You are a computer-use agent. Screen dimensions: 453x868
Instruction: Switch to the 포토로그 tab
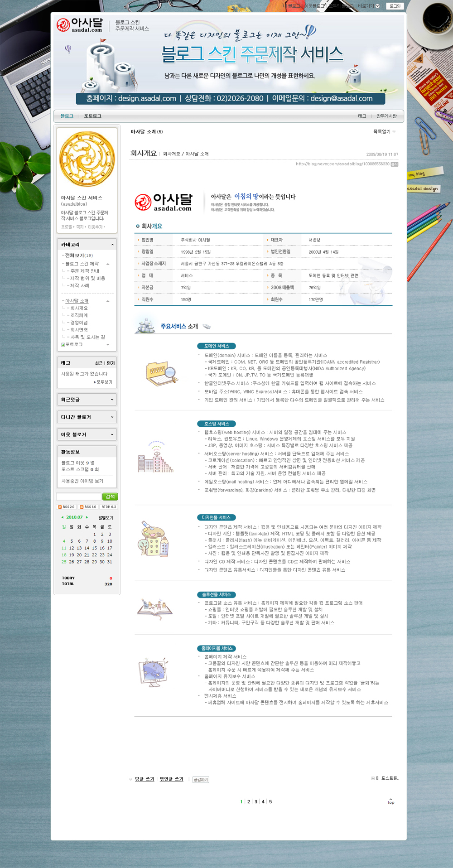pos(92,116)
